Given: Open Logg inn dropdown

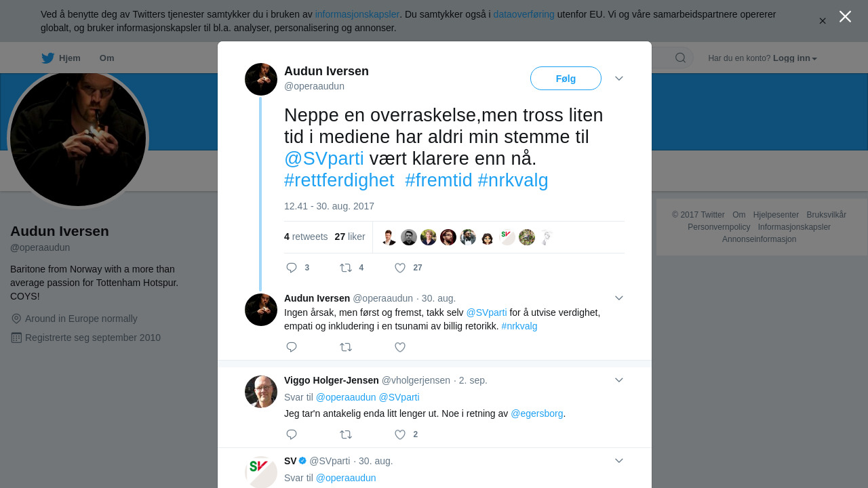Looking at the screenshot, I should (795, 58).
